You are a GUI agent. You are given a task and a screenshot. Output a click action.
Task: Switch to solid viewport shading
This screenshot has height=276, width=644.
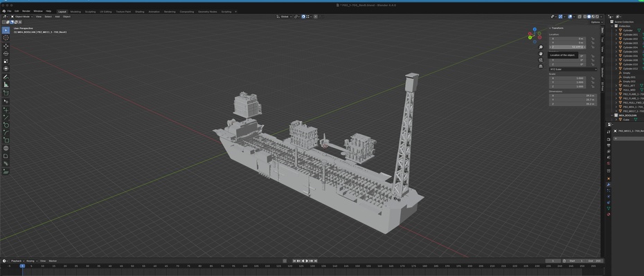[589, 17]
